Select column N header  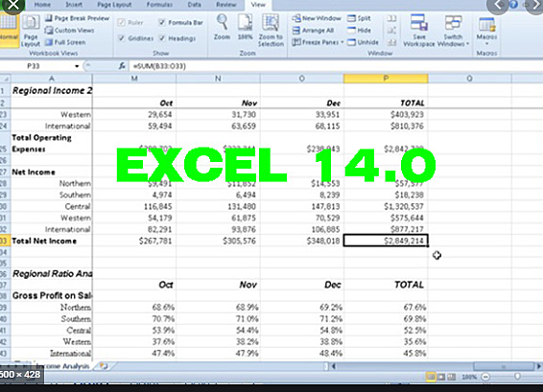point(218,79)
